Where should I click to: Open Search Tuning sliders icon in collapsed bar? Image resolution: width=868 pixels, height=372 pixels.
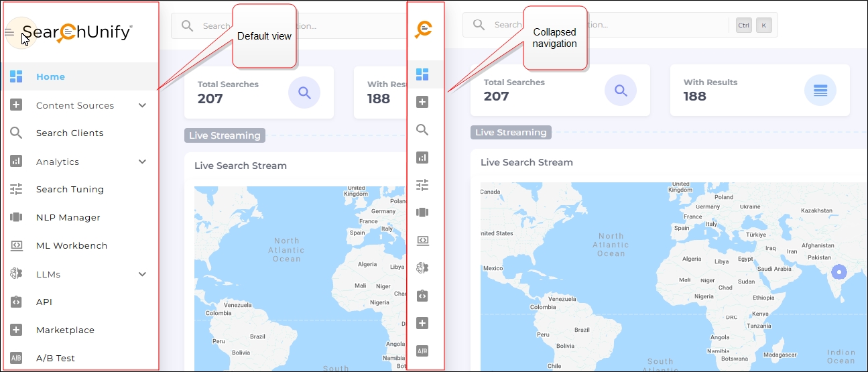[422, 185]
